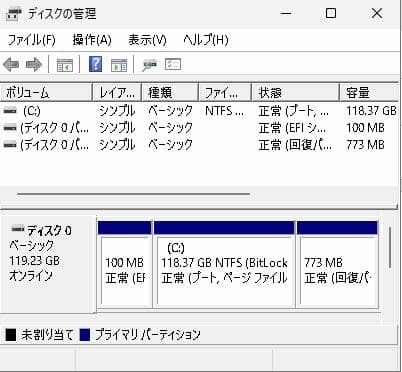402x372 pixels.
Task: Click the black 未割り当て legend swatch
Action: tap(11, 335)
